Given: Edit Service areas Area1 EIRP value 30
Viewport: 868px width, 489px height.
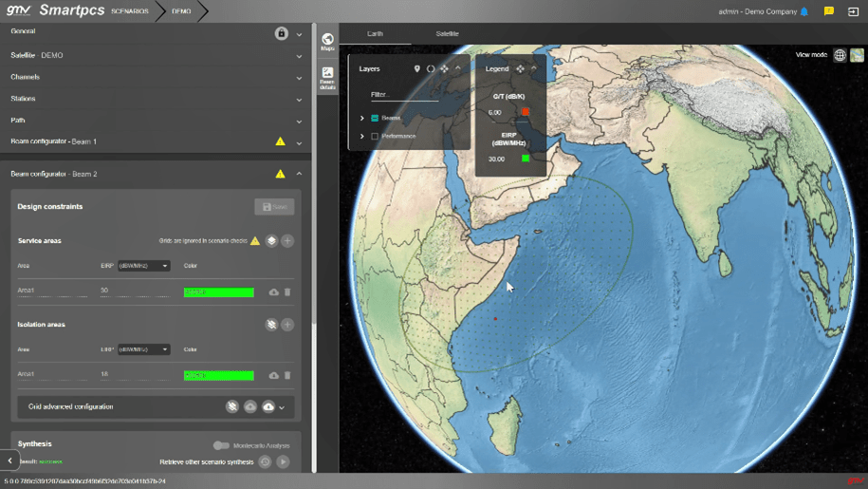Looking at the screenshot, I should [135, 292].
